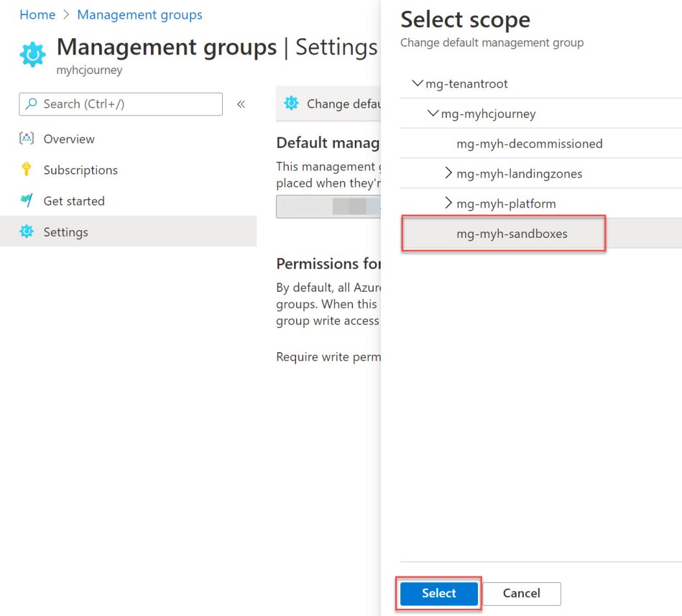Open Subscriptions from the left menu
682x616 pixels.
[78, 170]
